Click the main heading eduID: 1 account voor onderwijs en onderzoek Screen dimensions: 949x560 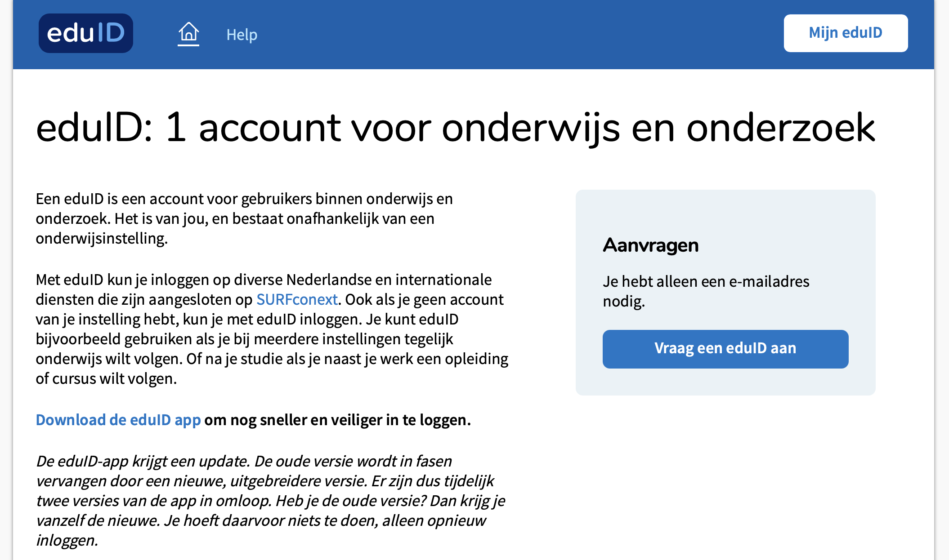(455, 129)
